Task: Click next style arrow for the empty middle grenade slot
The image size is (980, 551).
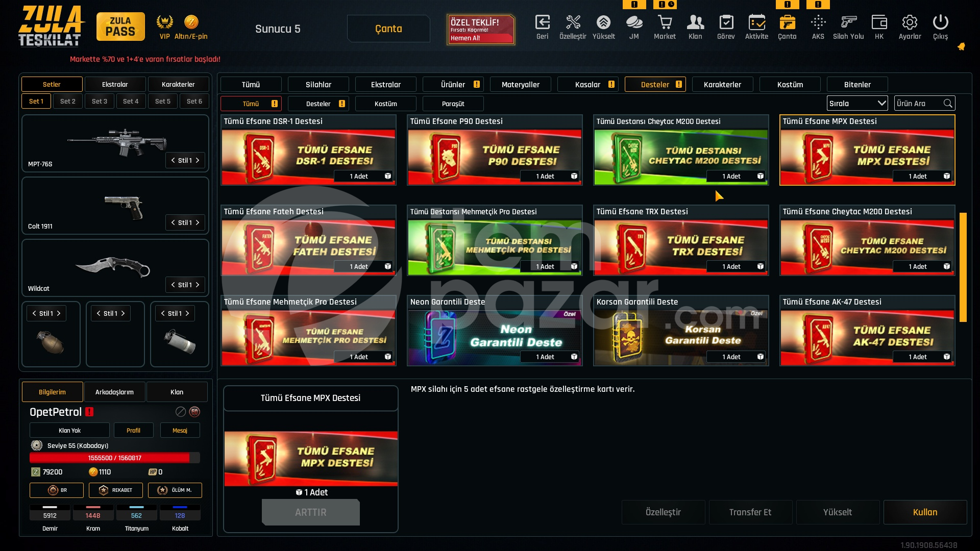Action: (x=123, y=313)
